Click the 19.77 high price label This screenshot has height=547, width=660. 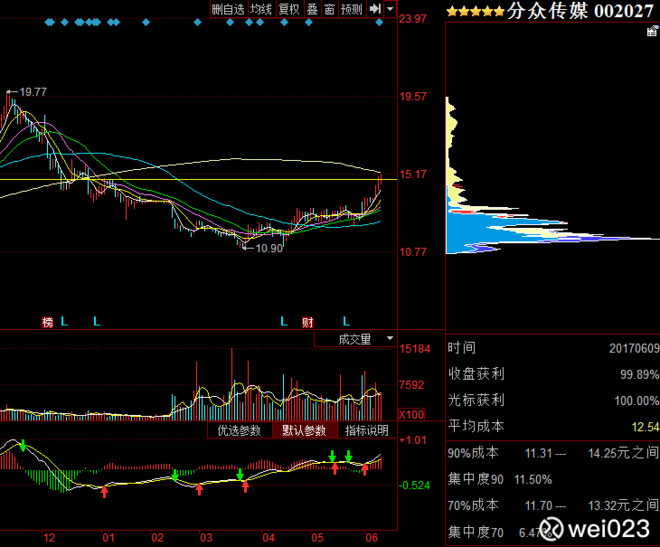[x=33, y=92]
